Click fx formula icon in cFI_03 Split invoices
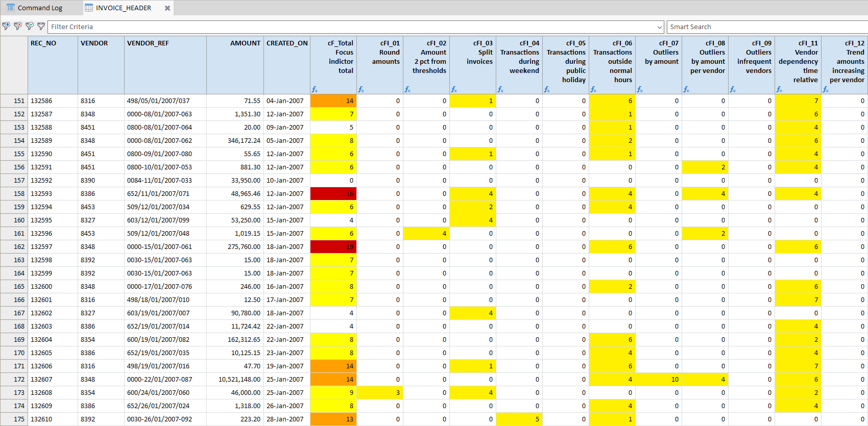The height and width of the screenshot is (426, 868). click(x=454, y=89)
